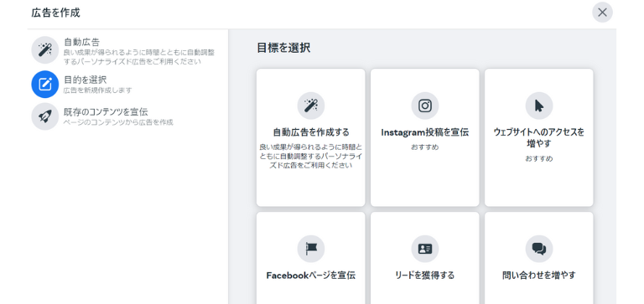This screenshot has width=644, height=304.
Task: Click the wand icon in 自動広告を作成する card
Action: click(311, 106)
